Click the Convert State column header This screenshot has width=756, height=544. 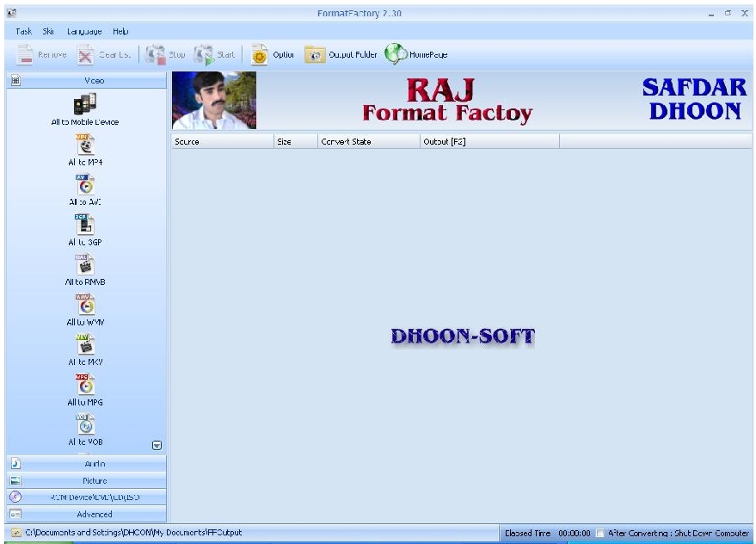369,141
